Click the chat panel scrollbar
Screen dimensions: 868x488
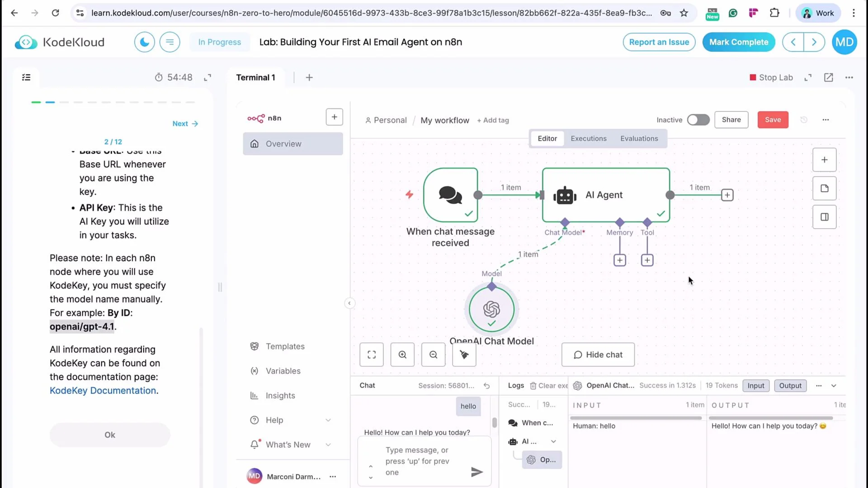pos(494,423)
